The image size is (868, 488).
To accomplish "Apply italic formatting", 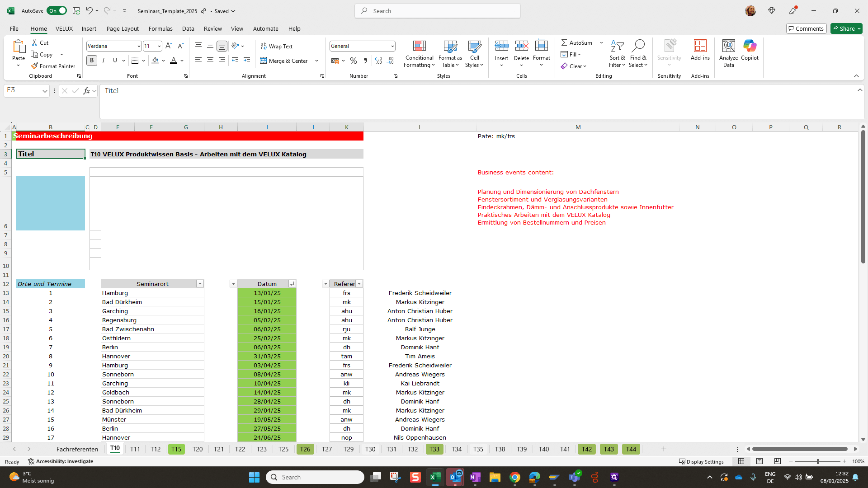I will point(103,60).
